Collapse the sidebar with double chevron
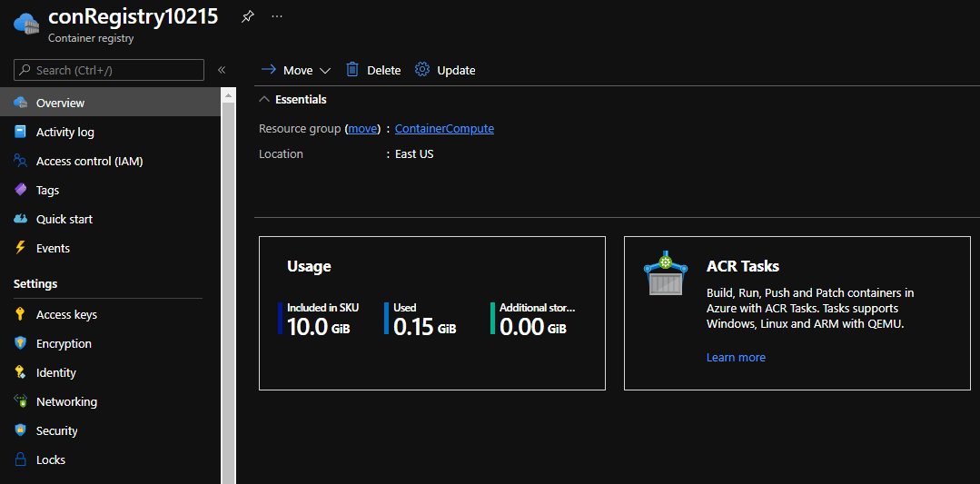980x484 pixels. point(222,70)
